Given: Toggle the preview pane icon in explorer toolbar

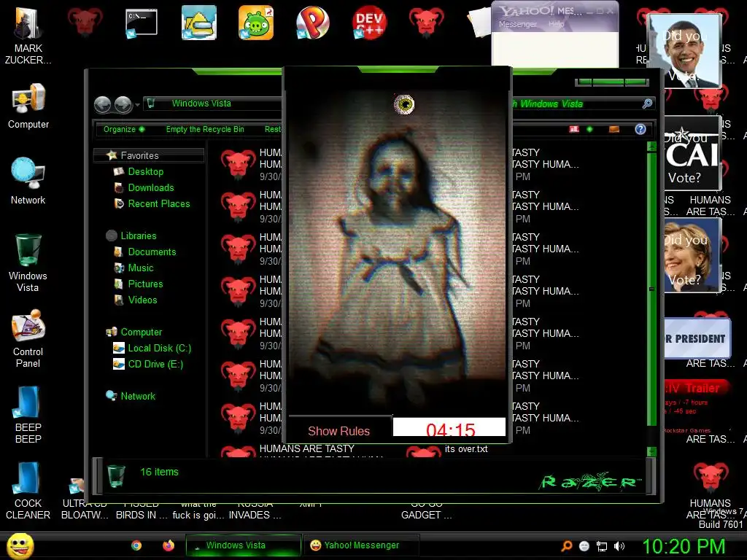Looking at the screenshot, I should (x=614, y=129).
